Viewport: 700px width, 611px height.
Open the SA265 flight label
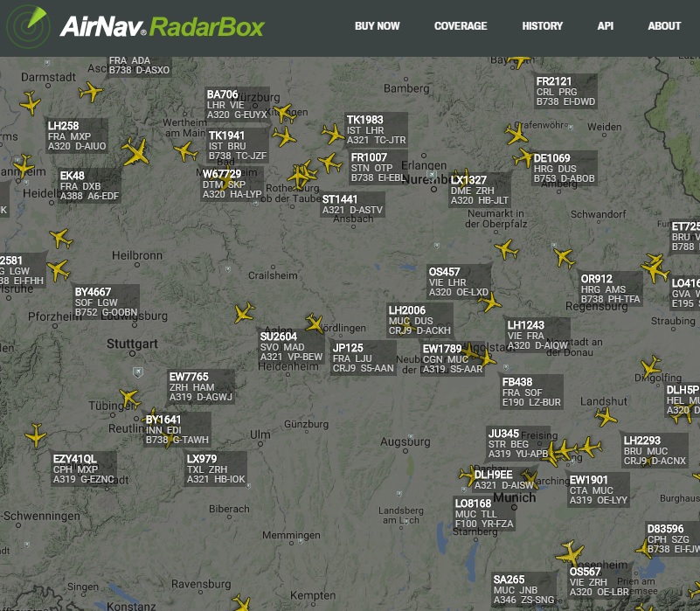pyautogui.click(x=523, y=589)
